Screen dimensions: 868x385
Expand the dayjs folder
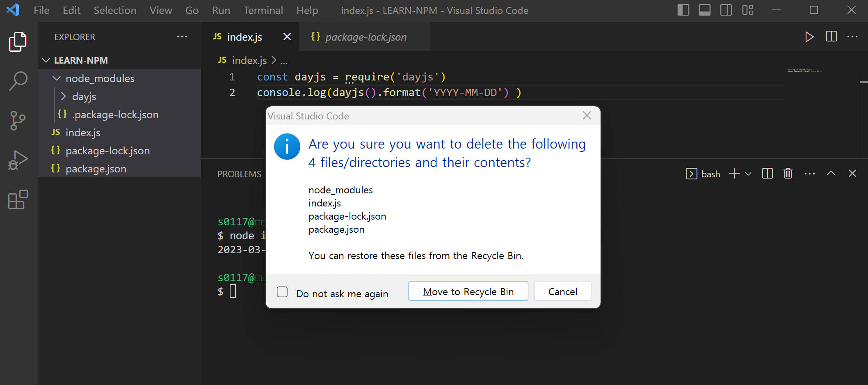63,96
